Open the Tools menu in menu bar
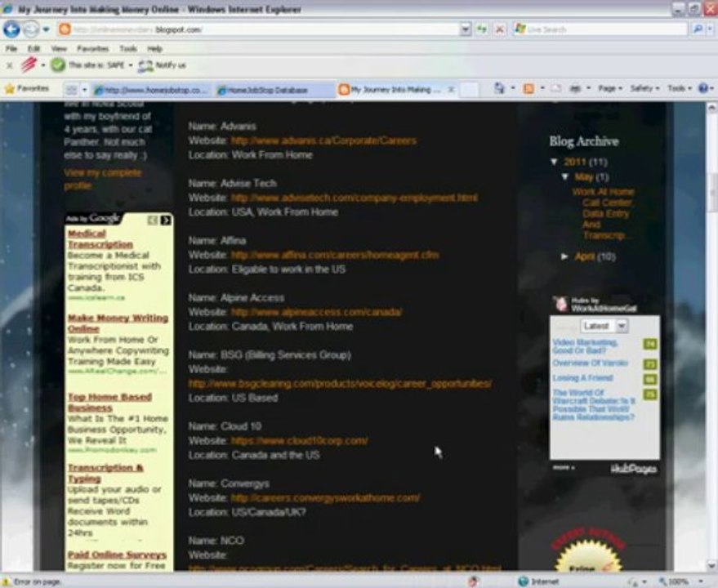 128,48
